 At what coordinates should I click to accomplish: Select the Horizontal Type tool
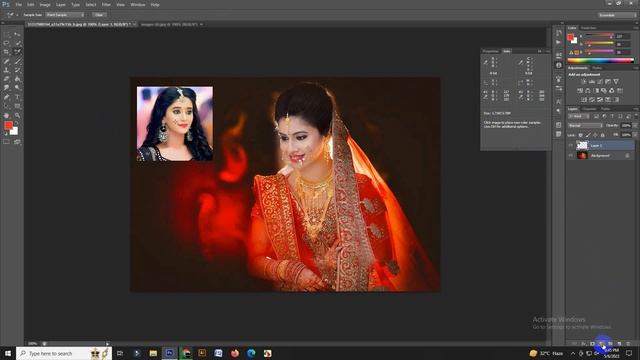point(18,97)
